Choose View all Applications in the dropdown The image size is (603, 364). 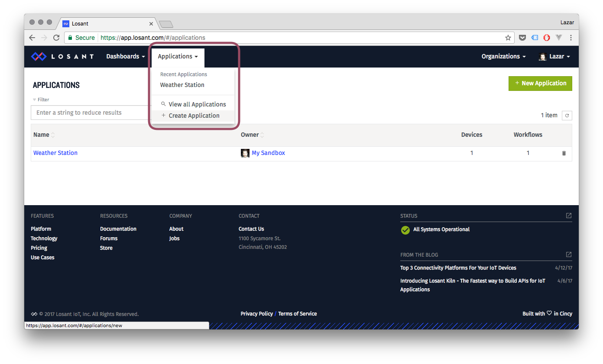pos(197,104)
